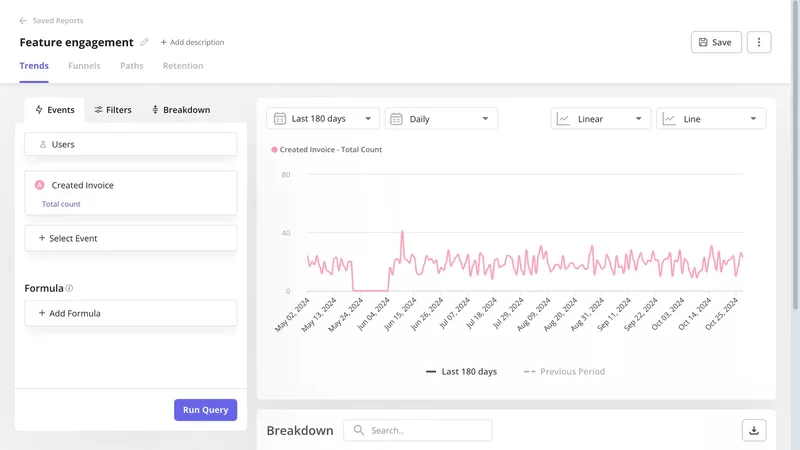Viewport: 800px width, 450px height.
Task: Click the Save button
Action: 715,42
